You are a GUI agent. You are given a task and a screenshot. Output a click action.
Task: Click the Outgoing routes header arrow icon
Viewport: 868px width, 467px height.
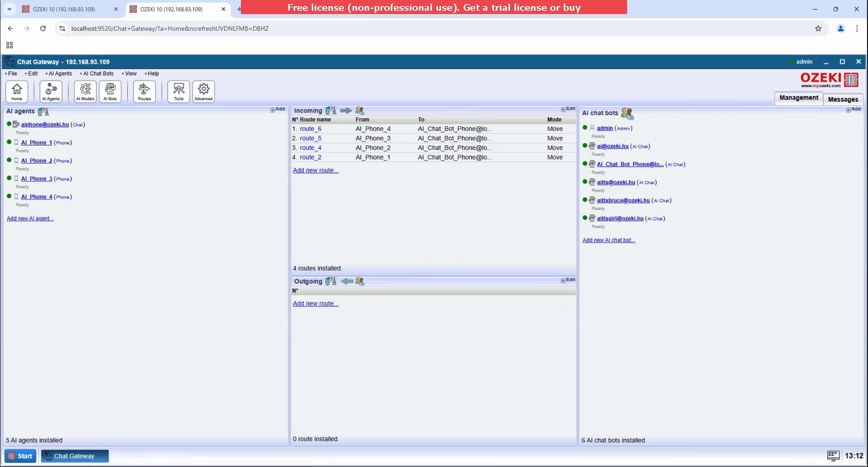point(347,281)
